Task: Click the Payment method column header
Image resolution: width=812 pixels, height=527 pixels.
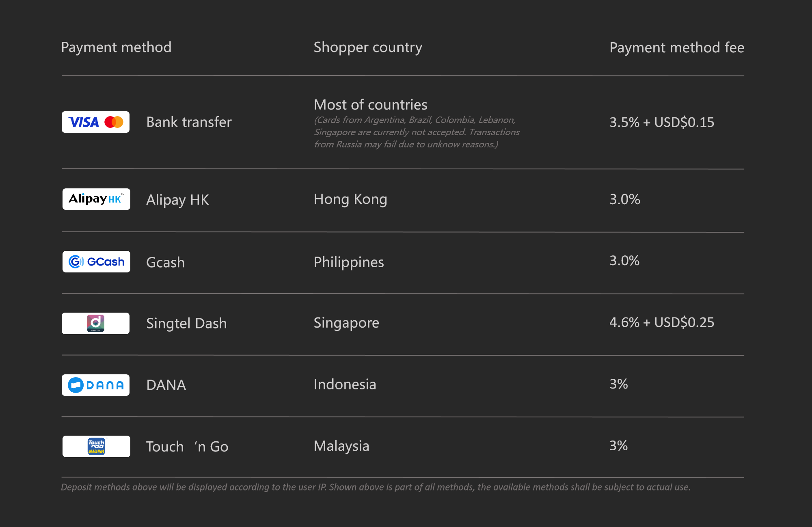Action: tap(116, 47)
